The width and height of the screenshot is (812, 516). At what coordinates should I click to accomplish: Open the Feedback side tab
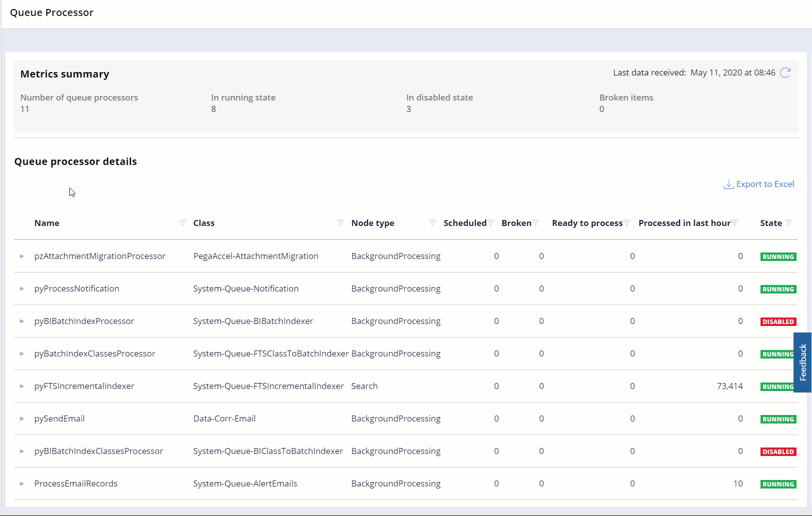(802, 362)
